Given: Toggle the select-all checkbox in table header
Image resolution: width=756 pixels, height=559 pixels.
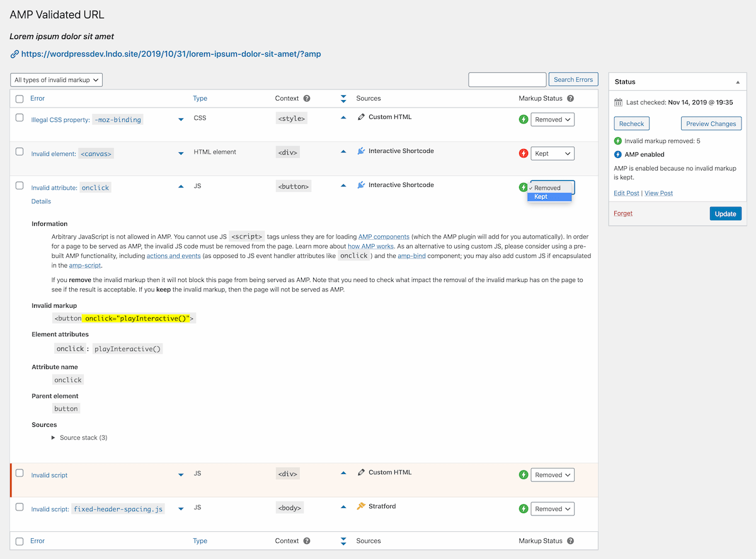Looking at the screenshot, I should pyautogui.click(x=20, y=99).
